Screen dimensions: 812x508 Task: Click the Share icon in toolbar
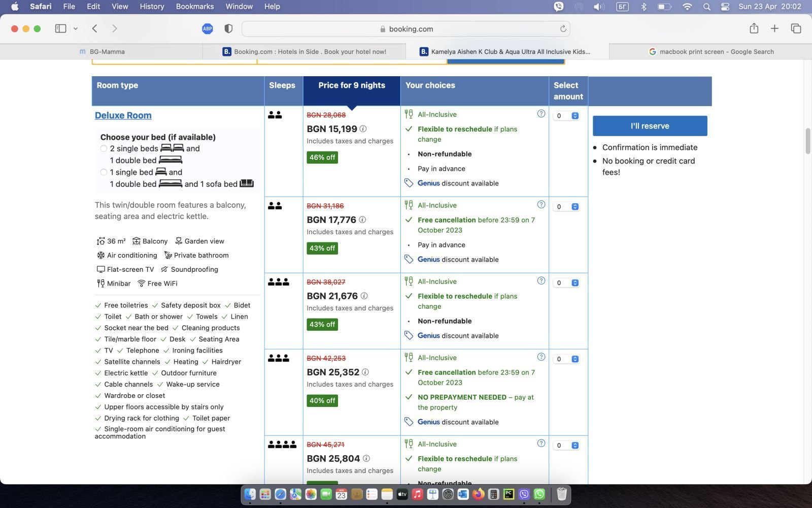[x=754, y=29]
